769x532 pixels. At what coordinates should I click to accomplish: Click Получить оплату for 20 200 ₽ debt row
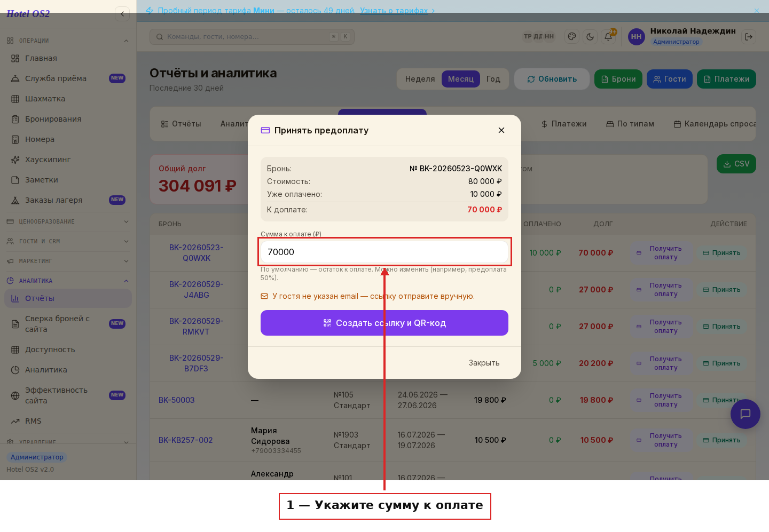tap(661, 363)
